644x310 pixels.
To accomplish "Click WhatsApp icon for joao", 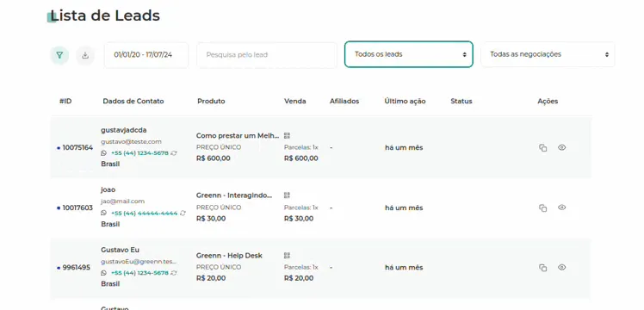I will pos(103,213).
